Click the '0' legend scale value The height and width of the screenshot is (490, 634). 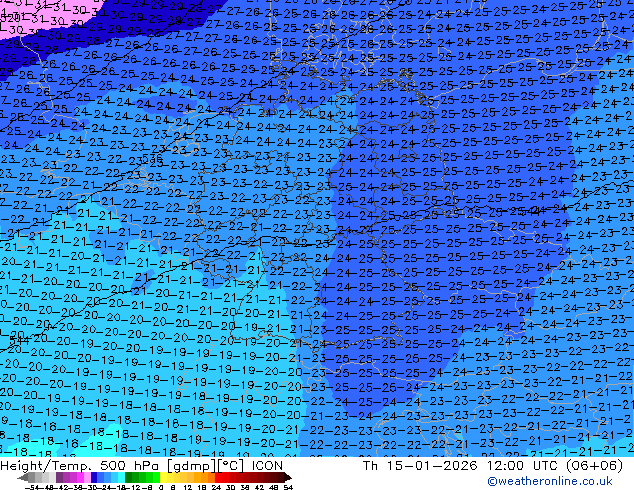coord(161,488)
